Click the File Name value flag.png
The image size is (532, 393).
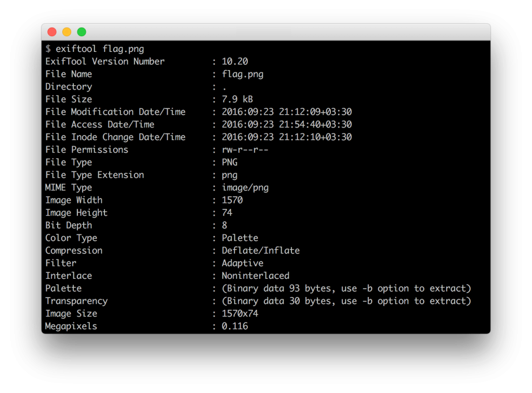click(x=243, y=74)
